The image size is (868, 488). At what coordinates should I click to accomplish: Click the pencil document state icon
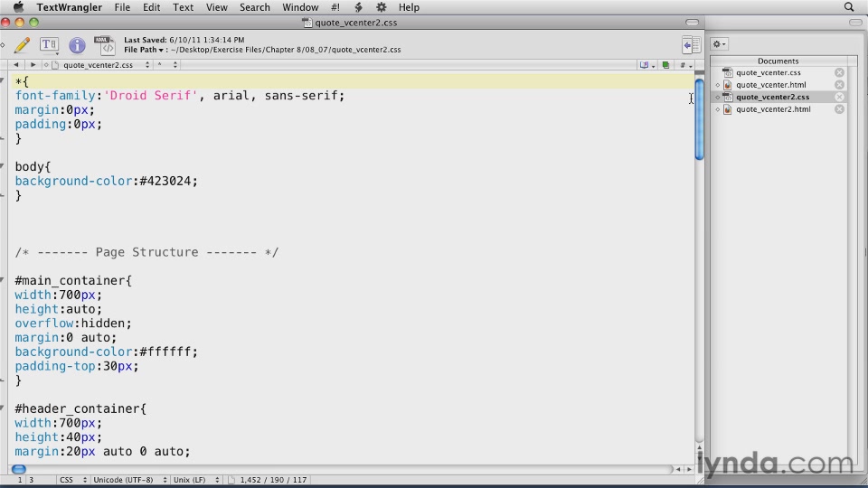[x=22, y=45]
